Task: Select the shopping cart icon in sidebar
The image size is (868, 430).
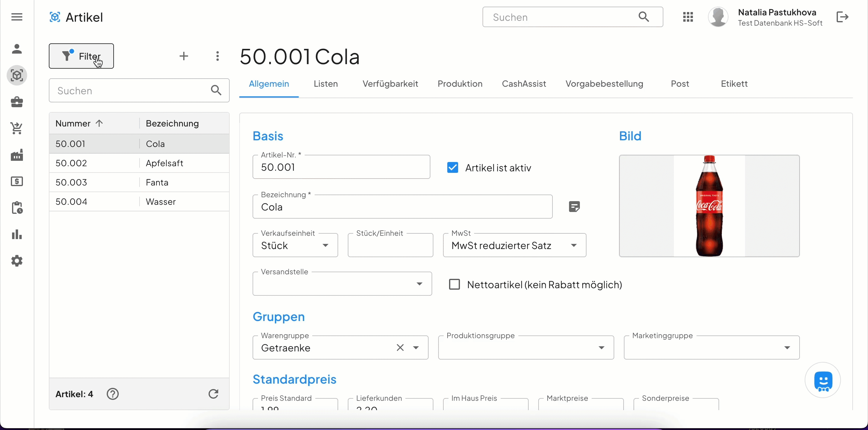Action: coord(17,128)
